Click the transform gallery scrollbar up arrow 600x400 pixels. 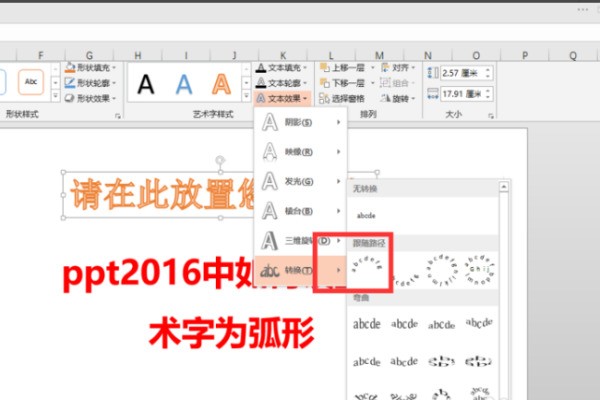[504, 186]
